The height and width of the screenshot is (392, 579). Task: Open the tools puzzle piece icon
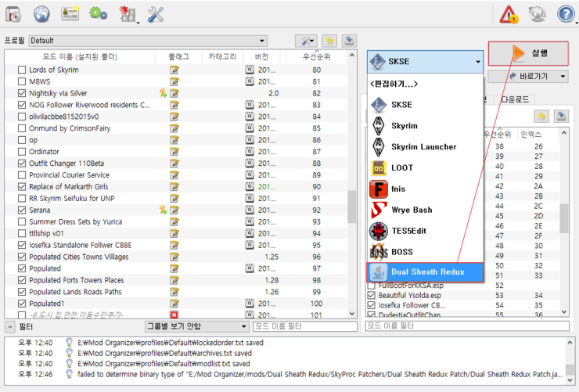pyautogui.click(x=128, y=14)
